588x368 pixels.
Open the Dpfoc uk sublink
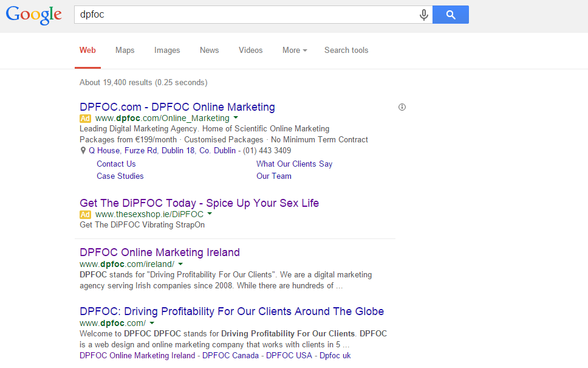pos(335,356)
